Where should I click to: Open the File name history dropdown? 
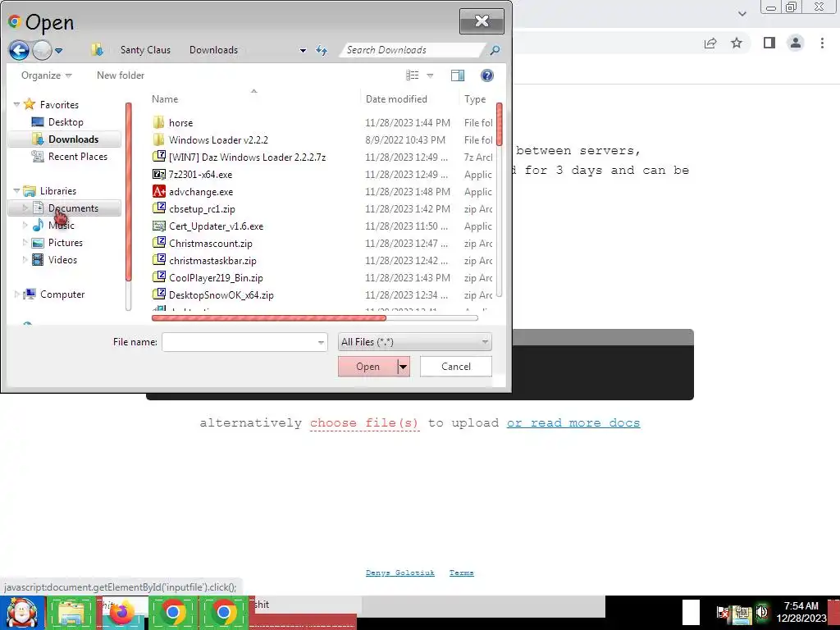(x=321, y=342)
